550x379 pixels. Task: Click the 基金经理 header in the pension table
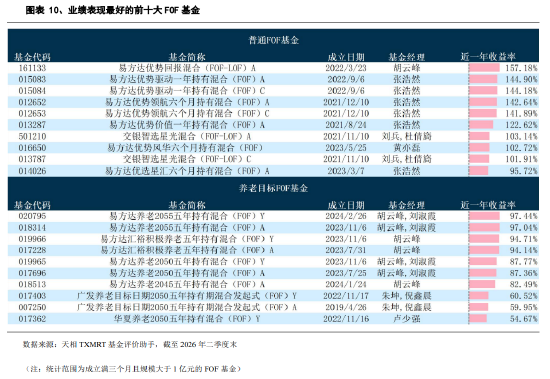pyautogui.click(x=407, y=205)
